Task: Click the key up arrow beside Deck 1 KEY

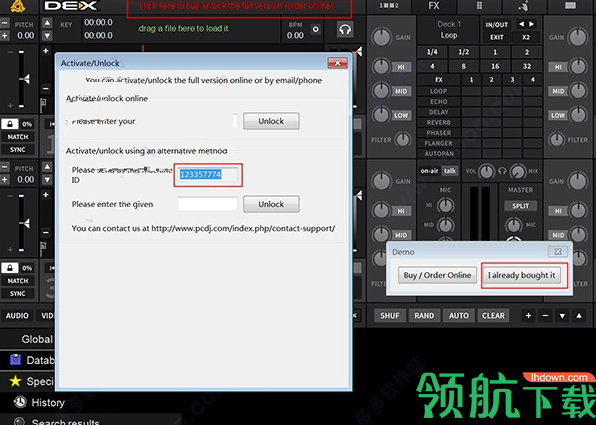Action: coord(47,23)
